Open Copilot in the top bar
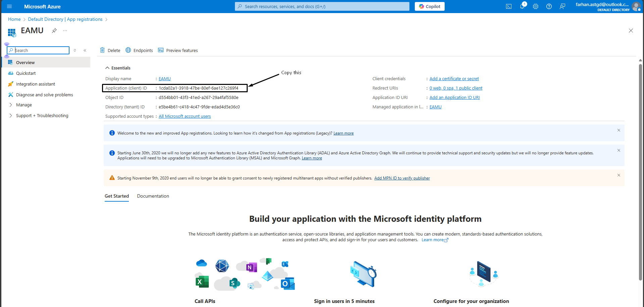This screenshot has height=307, width=644. 429,6
